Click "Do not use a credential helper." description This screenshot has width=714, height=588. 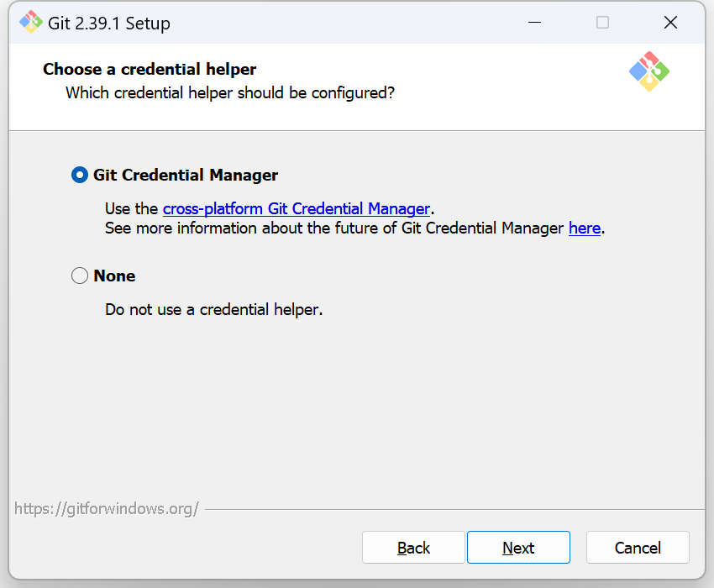[x=213, y=310]
